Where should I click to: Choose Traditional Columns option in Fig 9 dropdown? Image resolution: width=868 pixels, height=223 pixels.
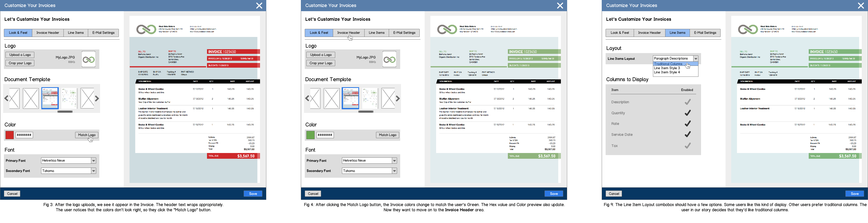tap(676, 64)
